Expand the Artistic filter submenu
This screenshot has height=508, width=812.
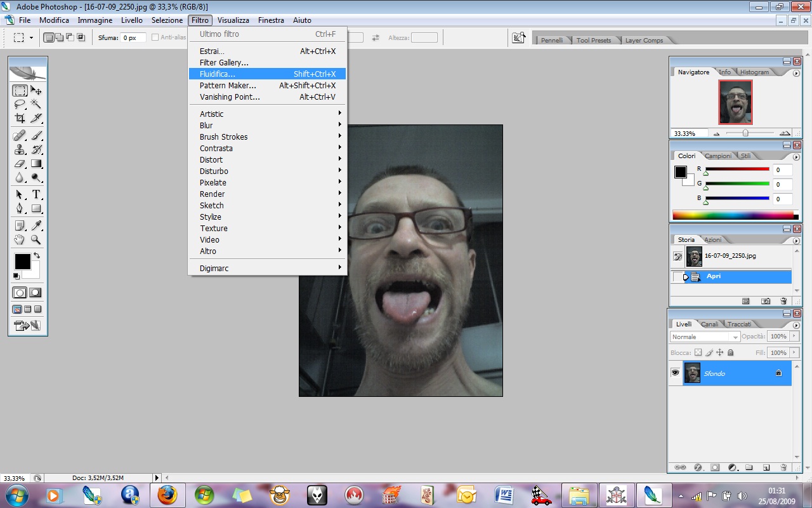click(267, 114)
